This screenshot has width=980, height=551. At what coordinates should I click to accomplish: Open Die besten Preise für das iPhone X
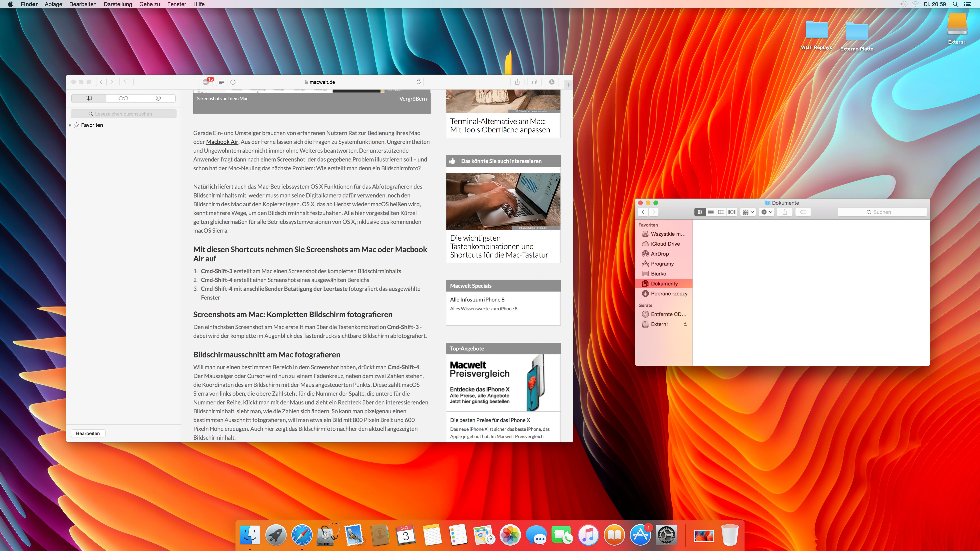(x=490, y=420)
